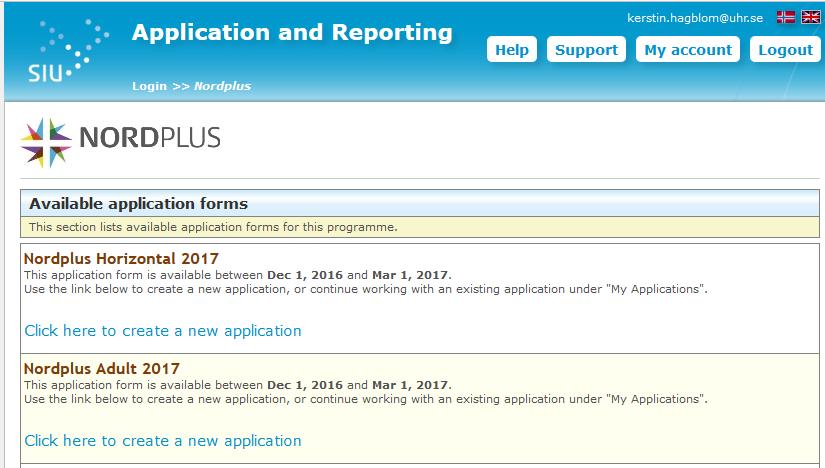Log out using the Logout button
This screenshot has width=825, height=468.
(785, 49)
